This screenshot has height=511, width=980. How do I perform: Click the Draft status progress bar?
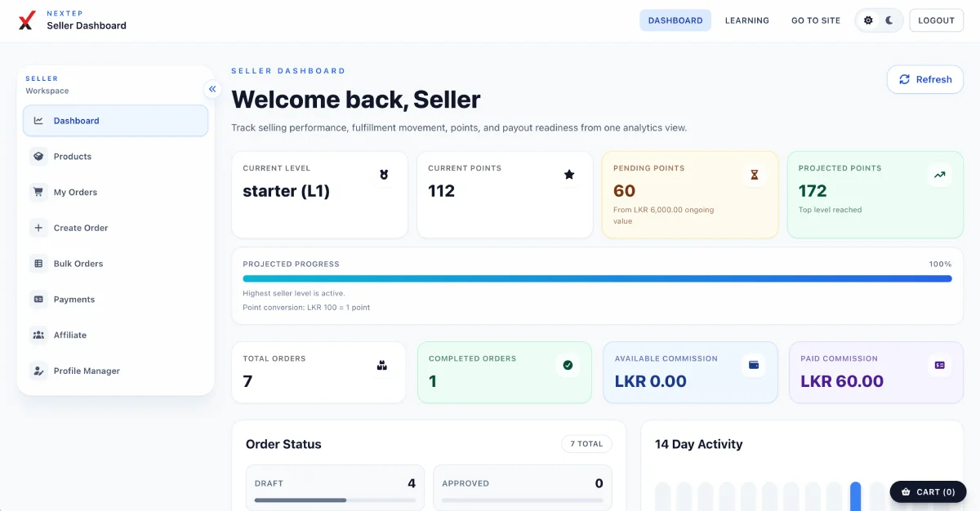335,500
